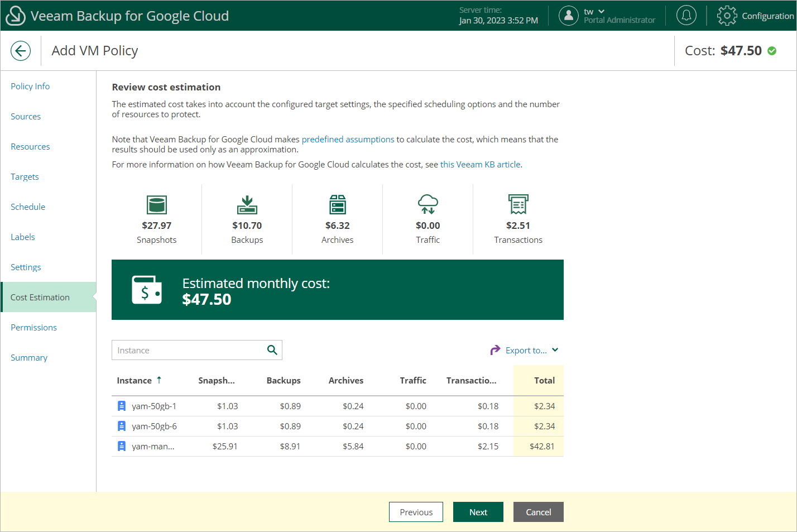The width and height of the screenshot is (797, 532).
Task: Toggle sort arrow on Instance column
Action: click(159, 380)
